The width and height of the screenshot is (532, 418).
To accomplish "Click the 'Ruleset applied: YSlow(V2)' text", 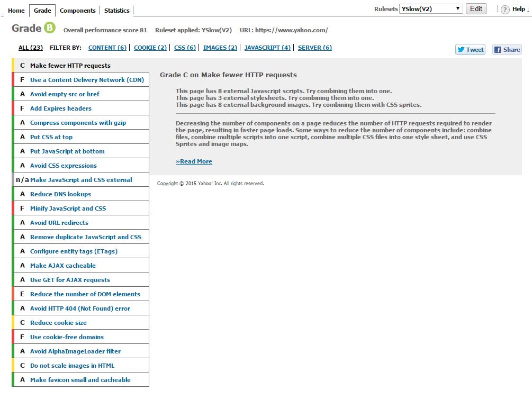I will [193, 30].
